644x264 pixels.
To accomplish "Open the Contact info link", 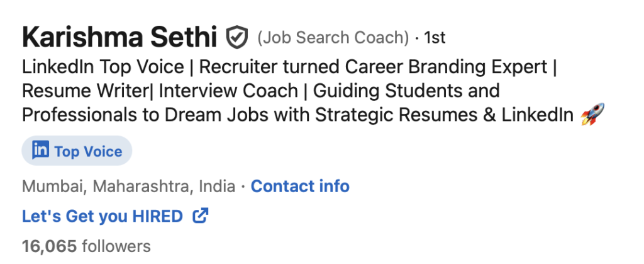I will coord(300,187).
